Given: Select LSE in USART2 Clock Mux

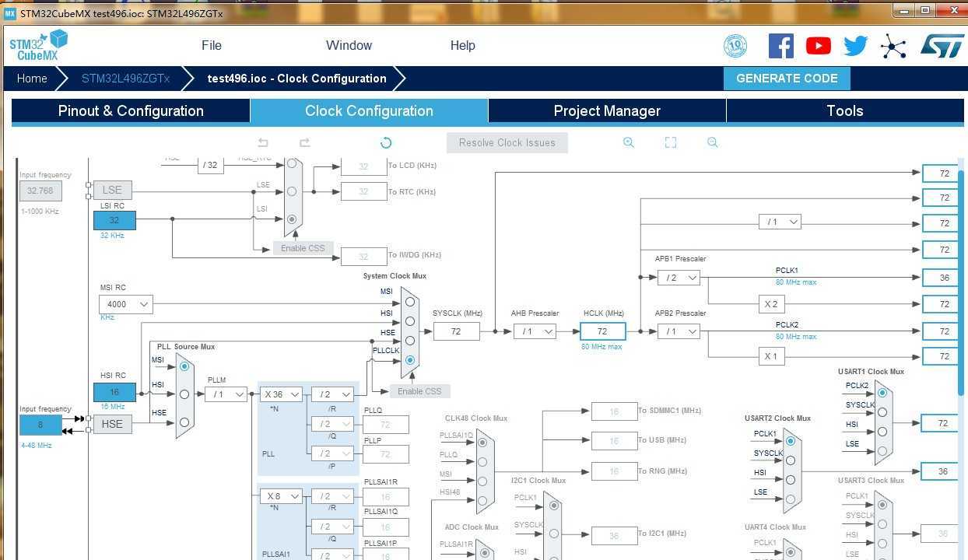Looking at the screenshot, I should tap(791, 499).
